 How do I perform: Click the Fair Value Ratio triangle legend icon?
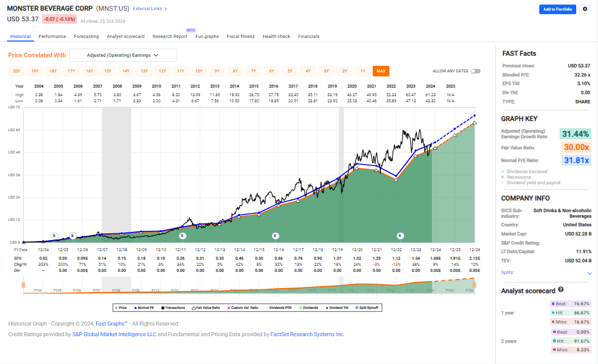[x=193, y=307]
